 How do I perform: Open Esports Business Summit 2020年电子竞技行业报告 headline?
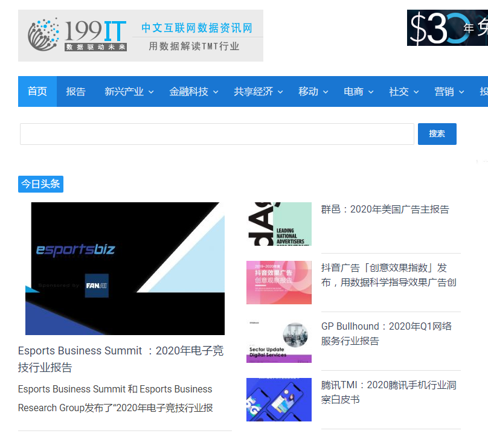coord(121,359)
